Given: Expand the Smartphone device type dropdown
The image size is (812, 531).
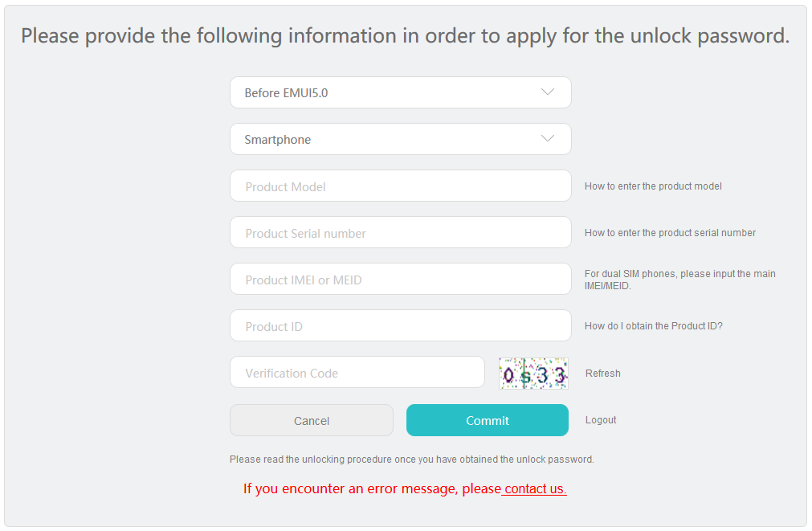Looking at the screenshot, I should point(400,139).
